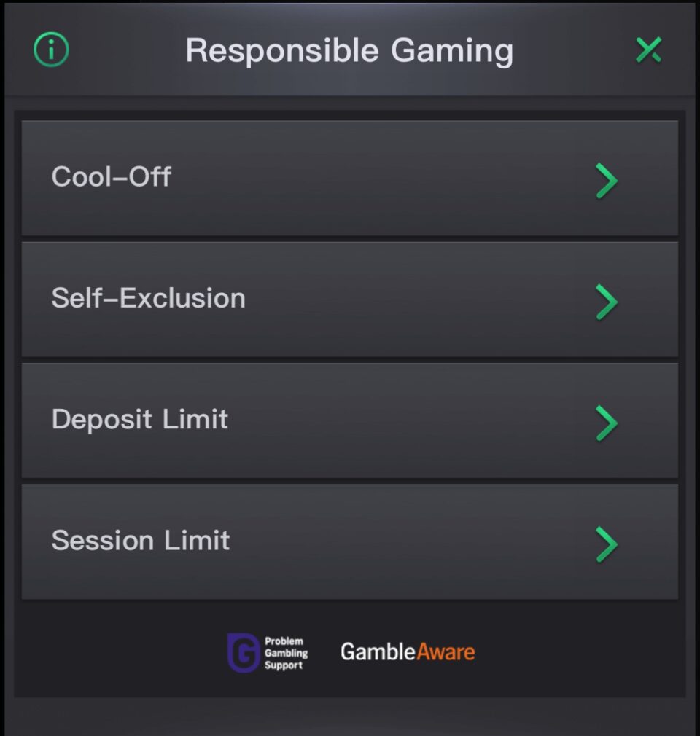Open the info icon beside Responsible Gaming

[x=51, y=50]
